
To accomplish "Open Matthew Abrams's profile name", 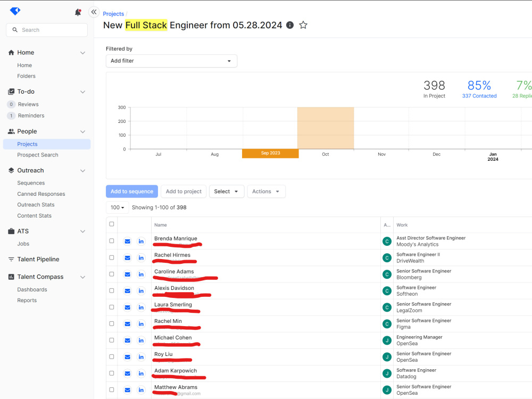I will 176,387.
